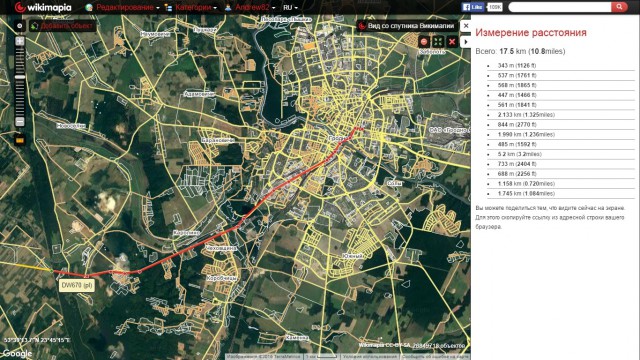Click the user avatar icon
Viewport: 640px width, 360px height.
[x=228, y=7]
